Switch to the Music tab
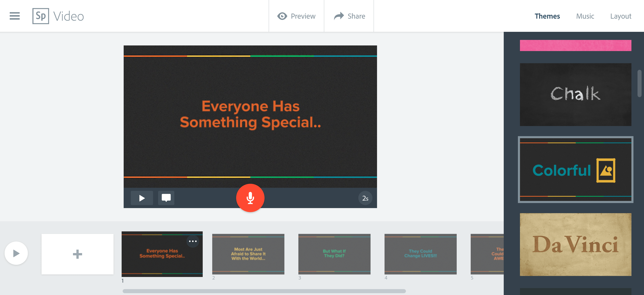The width and height of the screenshot is (644, 295). tap(585, 16)
